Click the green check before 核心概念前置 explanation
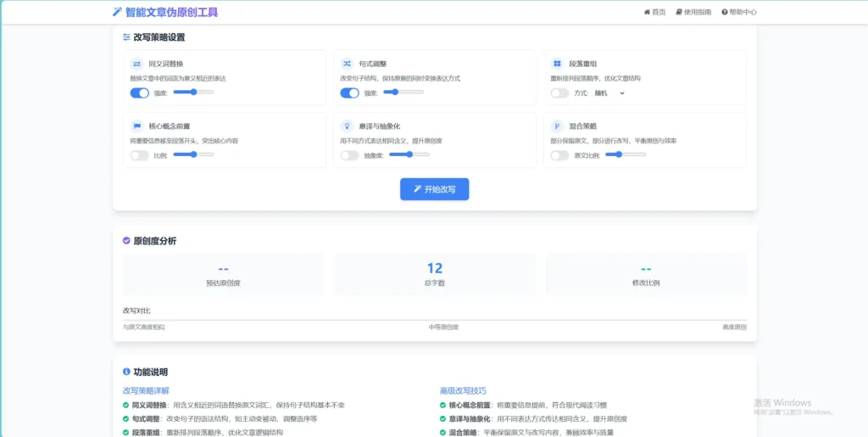 coord(442,406)
